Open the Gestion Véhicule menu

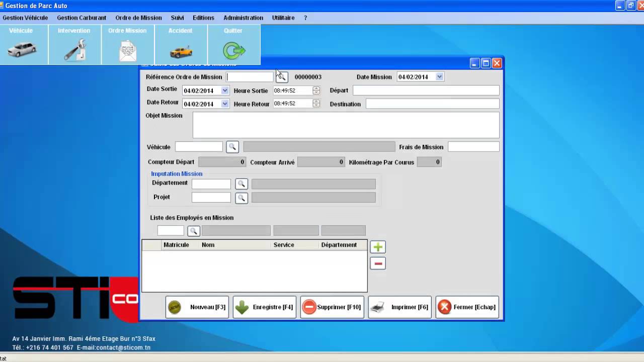click(x=25, y=18)
